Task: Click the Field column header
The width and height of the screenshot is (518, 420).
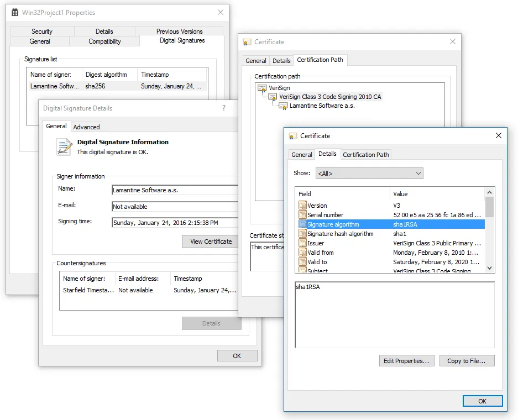Action: (x=343, y=194)
